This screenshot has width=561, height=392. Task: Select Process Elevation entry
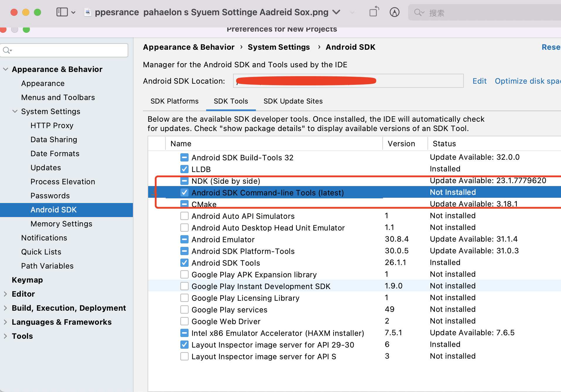(63, 182)
